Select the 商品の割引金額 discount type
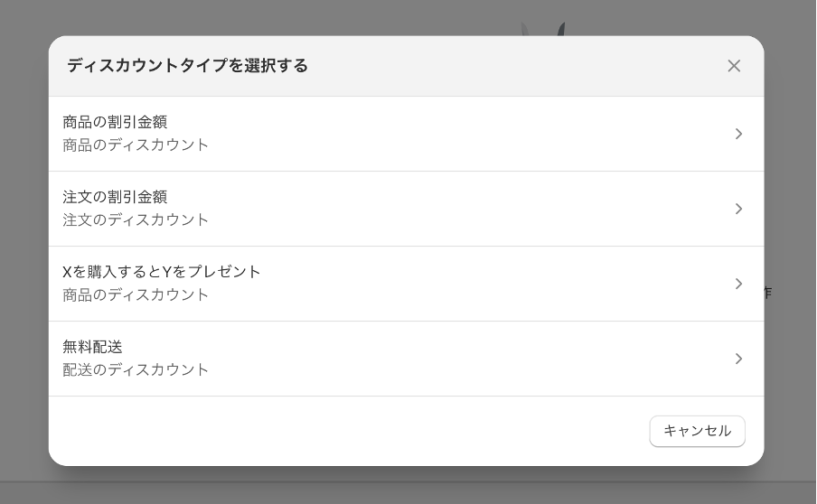 tap(407, 134)
